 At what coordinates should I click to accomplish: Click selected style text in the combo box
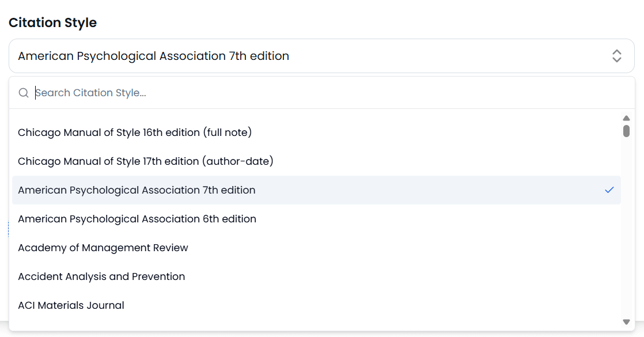coord(153,56)
